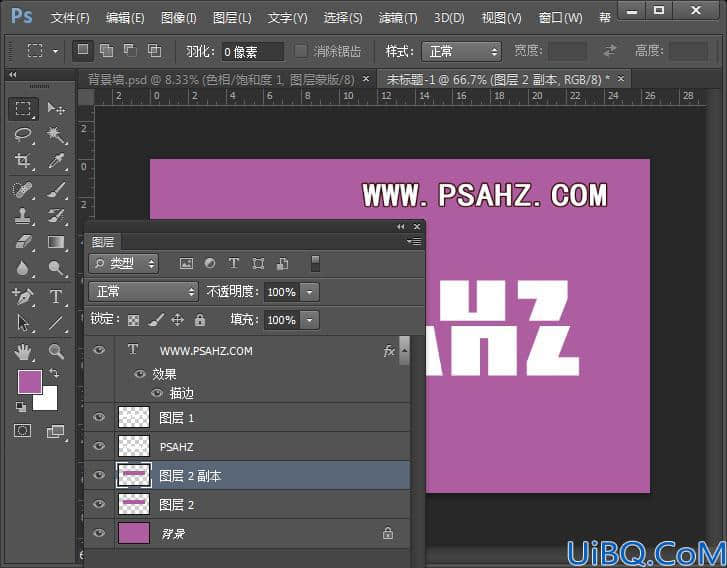The width and height of the screenshot is (727, 568).
Task: Select the Rectangular Marquee tool in toolbox
Action: pyautogui.click(x=23, y=108)
